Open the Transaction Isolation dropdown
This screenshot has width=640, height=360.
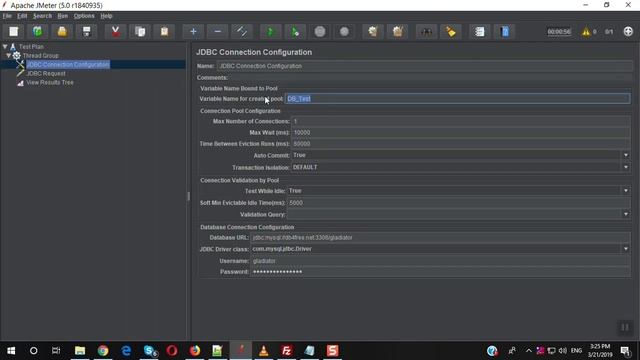[x=626, y=167]
